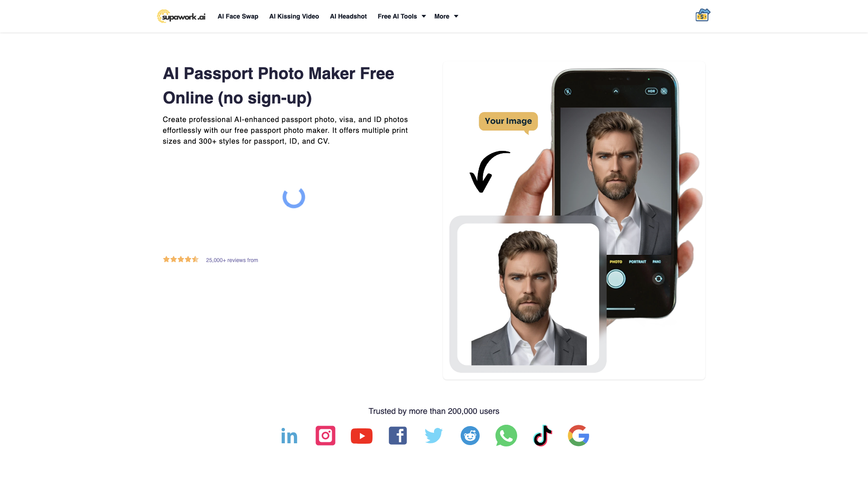The height and width of the screenshot is (488, 868).
Task: Expand the More dropdown navigation menu
Action: [x=445, y=16]
